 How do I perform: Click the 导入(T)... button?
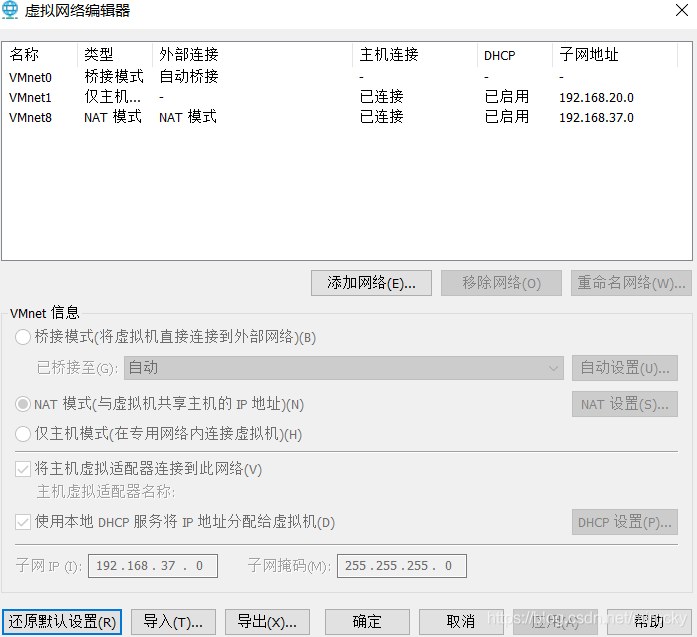coord(173,621)
